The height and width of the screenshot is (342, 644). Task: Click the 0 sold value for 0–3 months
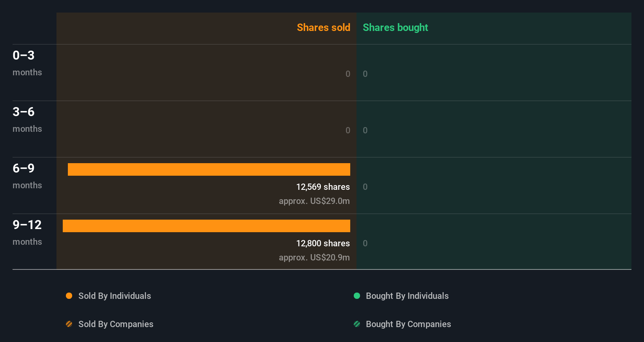[348, 74]
